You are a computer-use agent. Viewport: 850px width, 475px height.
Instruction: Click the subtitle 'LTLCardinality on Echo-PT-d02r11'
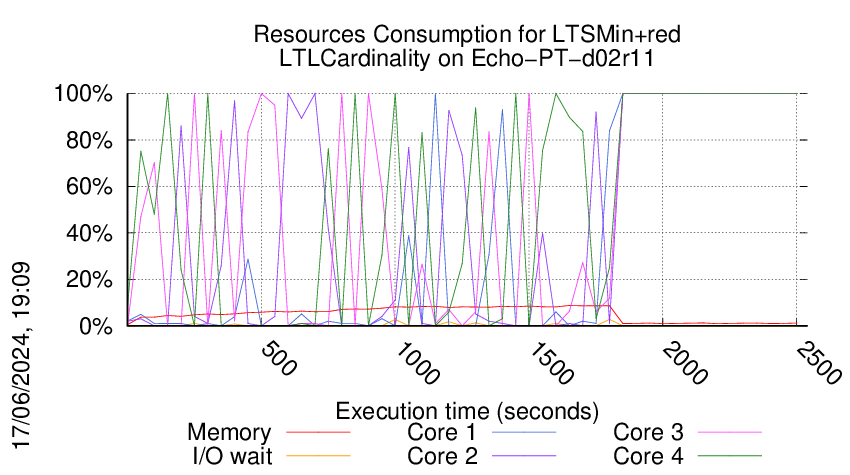pyautogui.click(x=467, y=58)
